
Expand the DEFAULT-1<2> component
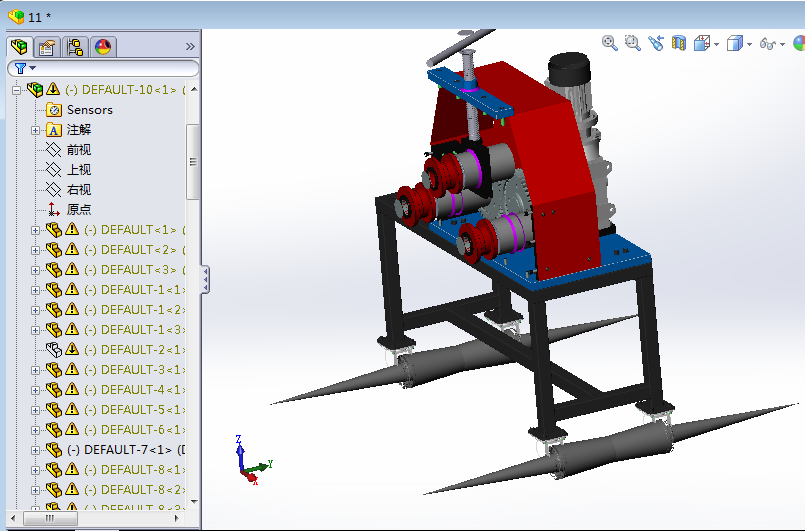[35, 311]
